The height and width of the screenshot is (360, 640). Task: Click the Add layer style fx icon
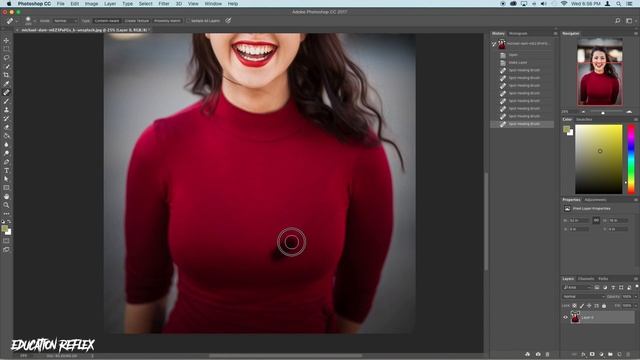583,354
